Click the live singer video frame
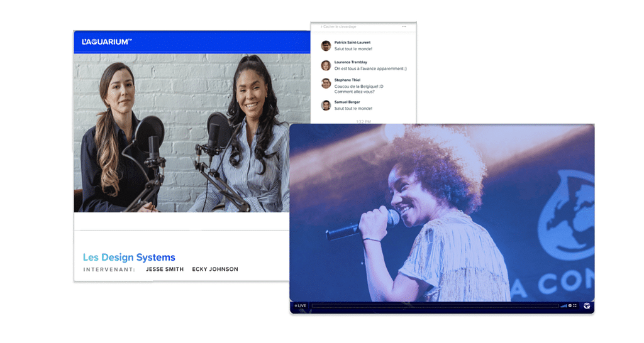644x343 pixels. [x=441, y=212]
